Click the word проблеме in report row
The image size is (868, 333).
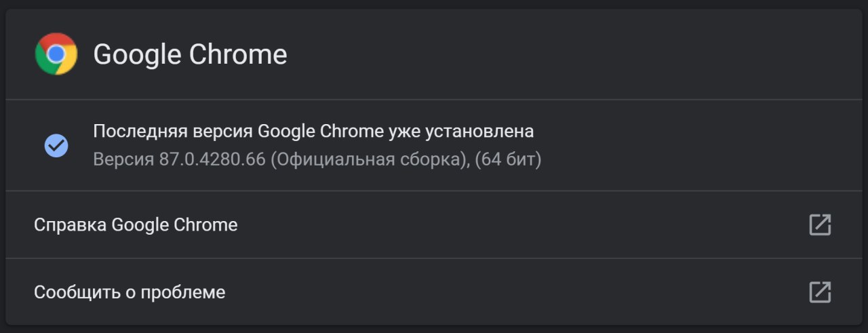point(186,292)
